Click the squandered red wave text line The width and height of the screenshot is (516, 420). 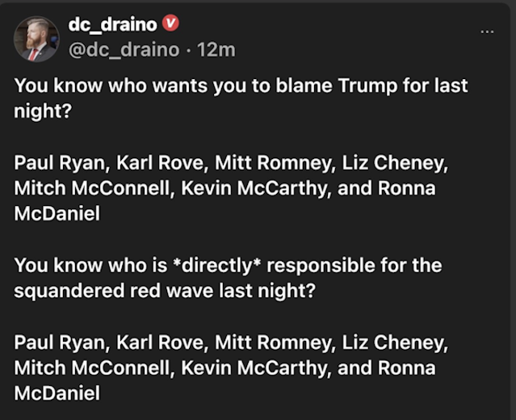tap(165, 291)
